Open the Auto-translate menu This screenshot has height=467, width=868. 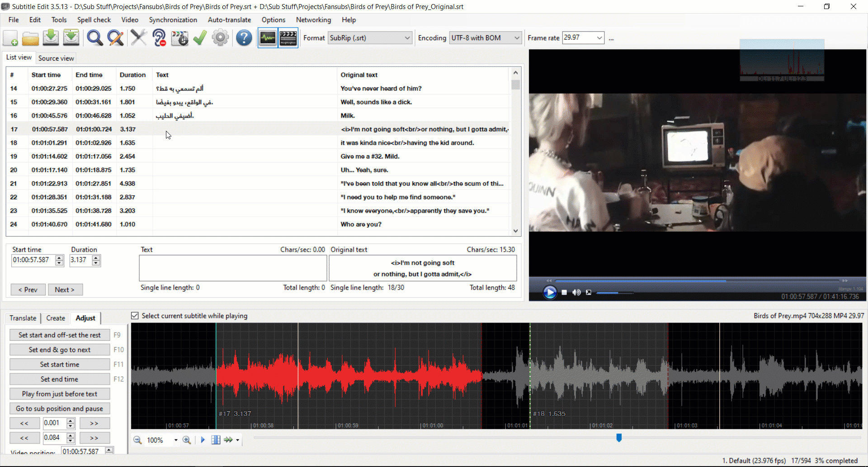229,20
